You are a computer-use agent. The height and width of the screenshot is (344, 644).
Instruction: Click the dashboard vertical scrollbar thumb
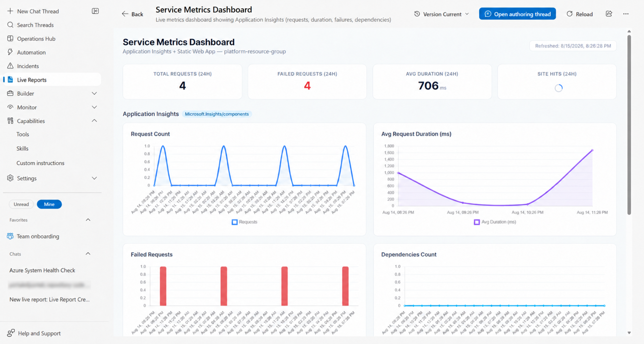pyautogui.click(x=629, y=124)
